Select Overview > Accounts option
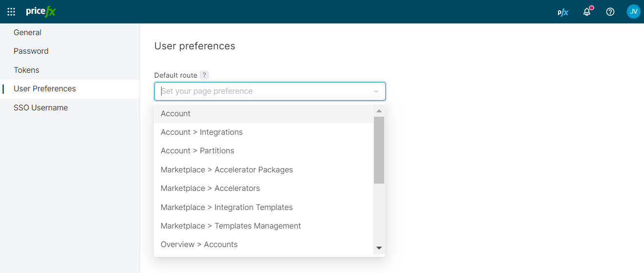Screen dimensions: 644x273 coord(199,245)
